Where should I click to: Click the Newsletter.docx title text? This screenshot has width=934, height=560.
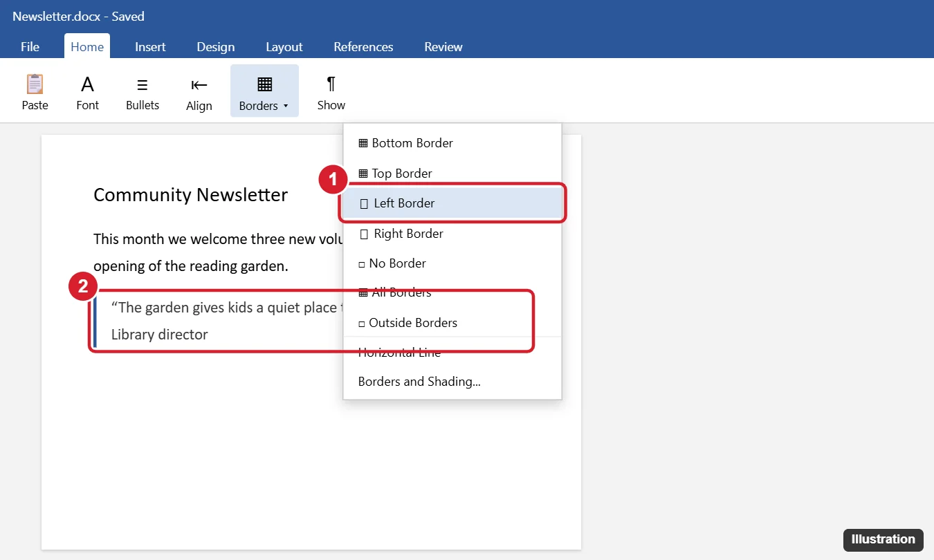pyautogui.click(x=78, y=16)
